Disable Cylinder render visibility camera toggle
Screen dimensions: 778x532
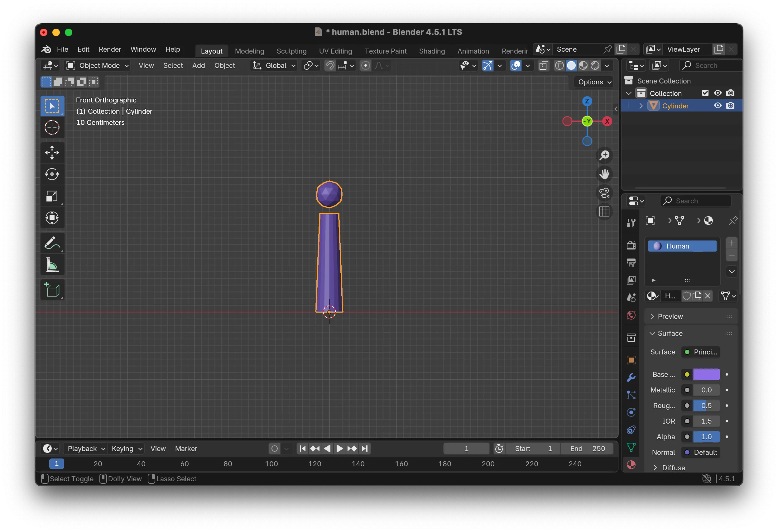pyautogui.click(x=730, y=105)
